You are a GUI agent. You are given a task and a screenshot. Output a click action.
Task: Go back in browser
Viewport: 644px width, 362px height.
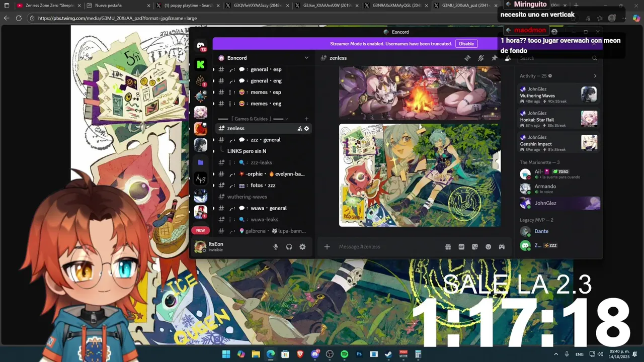(7, 18)
